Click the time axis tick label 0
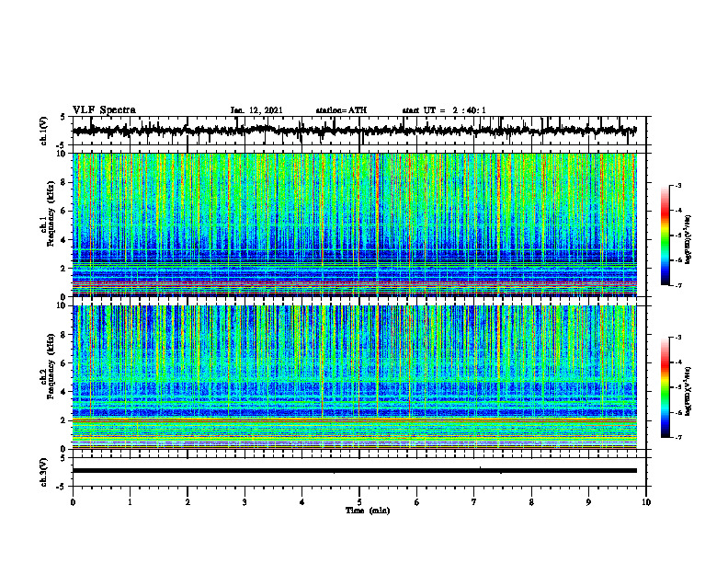728x563 pixels. point(73,502)
